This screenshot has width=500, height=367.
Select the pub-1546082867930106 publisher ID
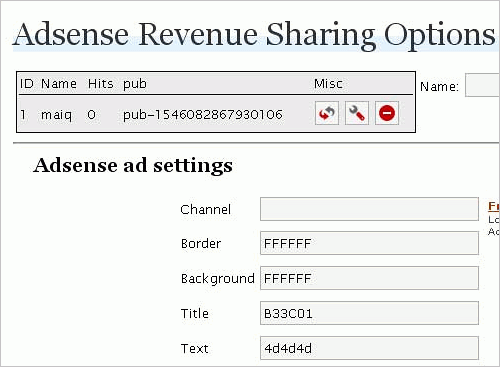[203, 115]
